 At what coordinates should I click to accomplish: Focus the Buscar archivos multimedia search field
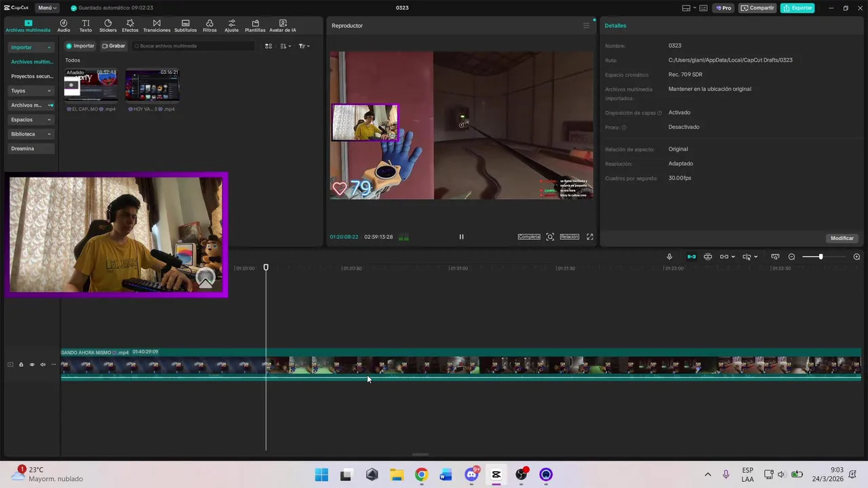(x=193, y=46)
